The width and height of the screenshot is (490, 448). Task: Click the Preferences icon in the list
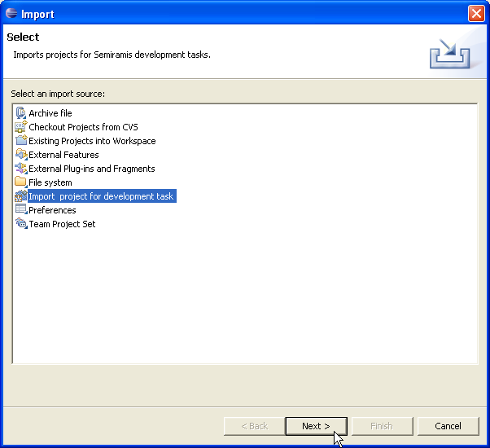[x=21, y=210]
